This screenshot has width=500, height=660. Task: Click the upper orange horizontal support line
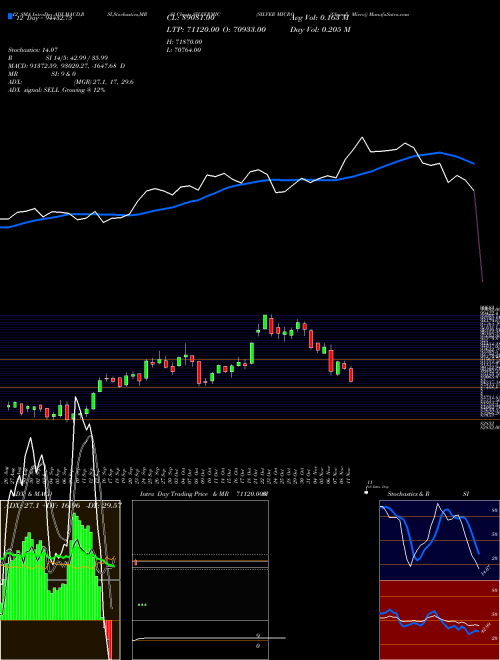tap(242, 359)
